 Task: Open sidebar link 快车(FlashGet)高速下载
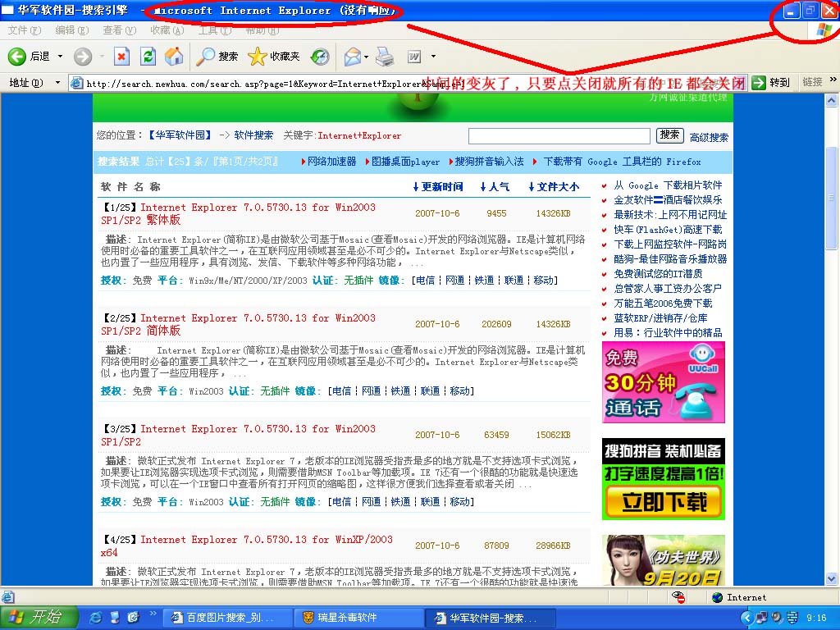point(668,230)
